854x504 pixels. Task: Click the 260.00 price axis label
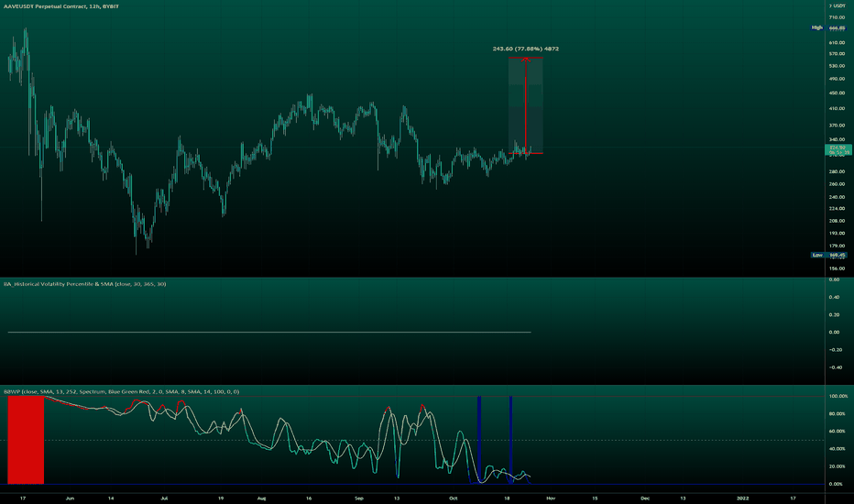[x=838, y=184]
